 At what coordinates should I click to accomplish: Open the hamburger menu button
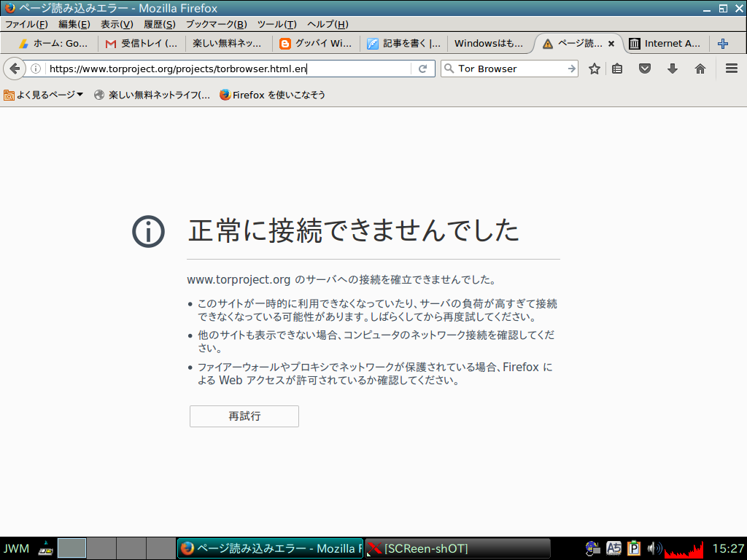[732, 69]
